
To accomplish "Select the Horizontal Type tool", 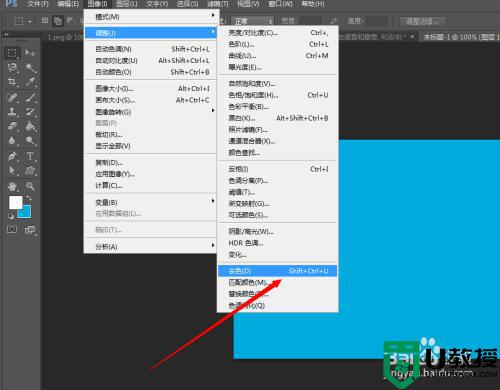I will coord(30,156).
